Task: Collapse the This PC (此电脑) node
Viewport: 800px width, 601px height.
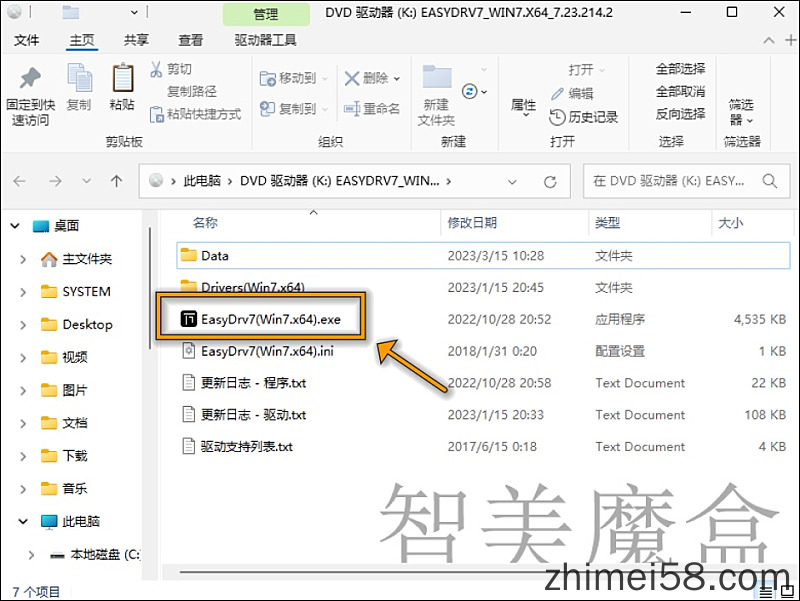Action: coord(22,521)
